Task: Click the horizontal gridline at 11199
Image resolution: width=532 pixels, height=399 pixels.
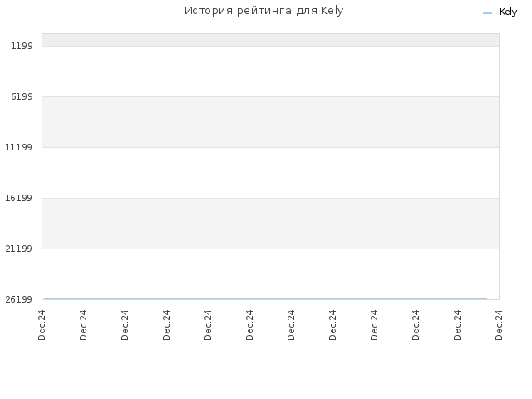Action: 270,148
